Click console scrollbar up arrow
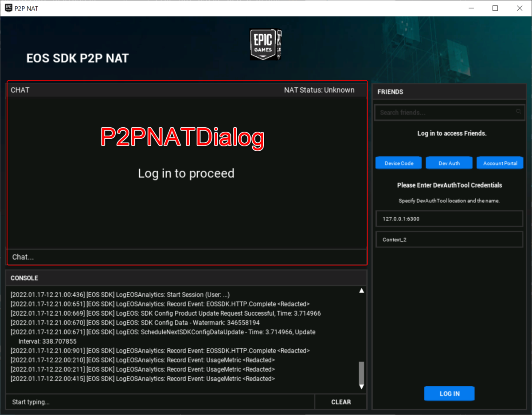The width and height of the screenshot is (532, 415). [x=361, y=290]
